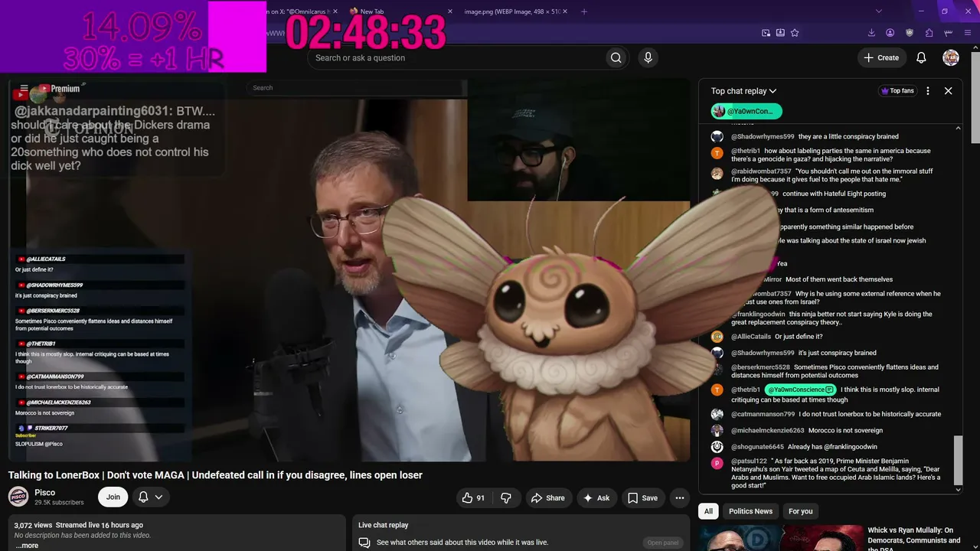
Task: Select the All filter chip
Action: tap(708, 511)
